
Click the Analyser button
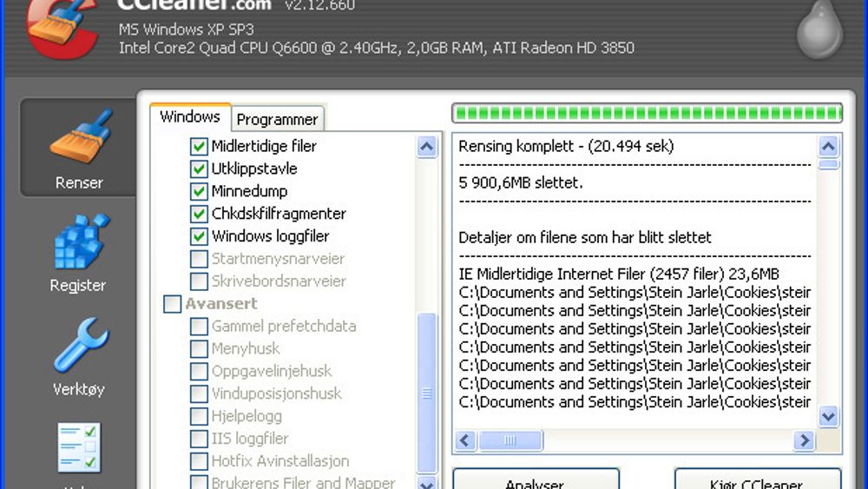[536, 479]
